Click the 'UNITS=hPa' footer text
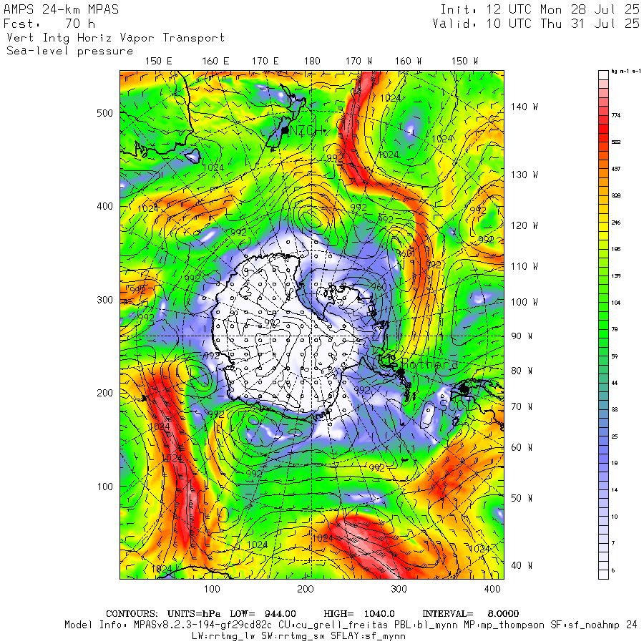This screenshot has width=644, height=644. click(194, 614)
